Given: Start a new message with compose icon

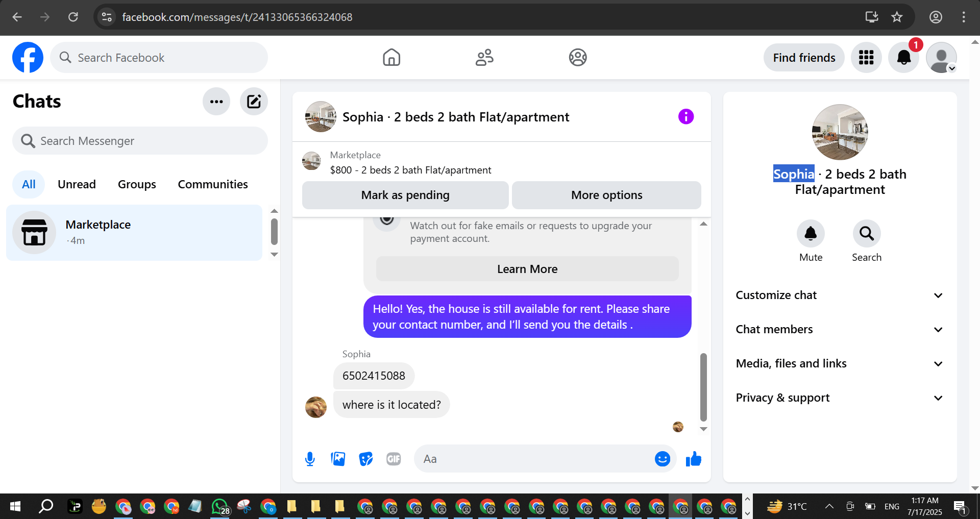Looking at the screenshot, I should [x=254, y=102].
